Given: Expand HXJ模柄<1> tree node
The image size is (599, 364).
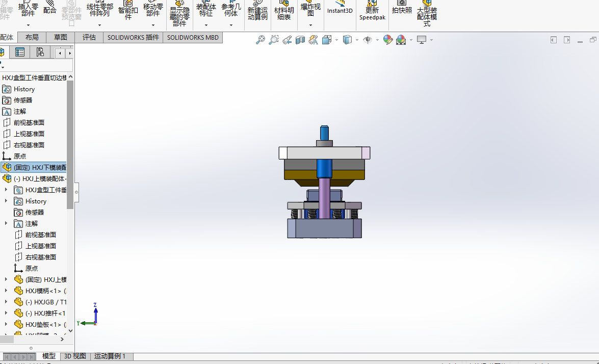Looking at the screenshot, I should (x=6, y=291).
